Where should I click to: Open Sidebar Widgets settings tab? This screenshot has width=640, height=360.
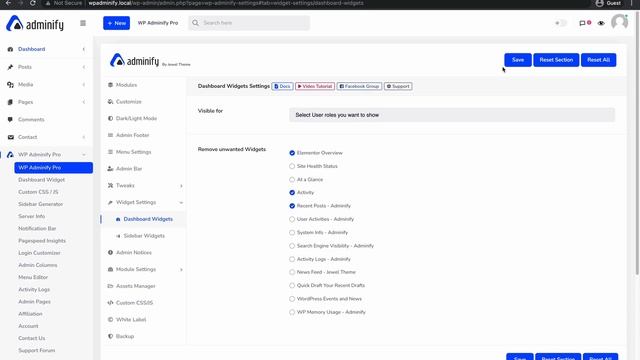143,236
